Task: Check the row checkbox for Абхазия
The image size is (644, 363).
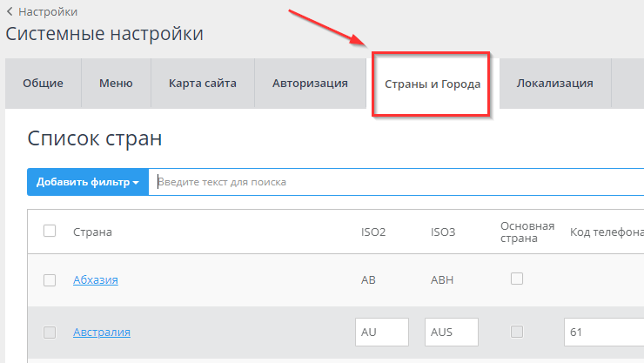Action: 50,279
